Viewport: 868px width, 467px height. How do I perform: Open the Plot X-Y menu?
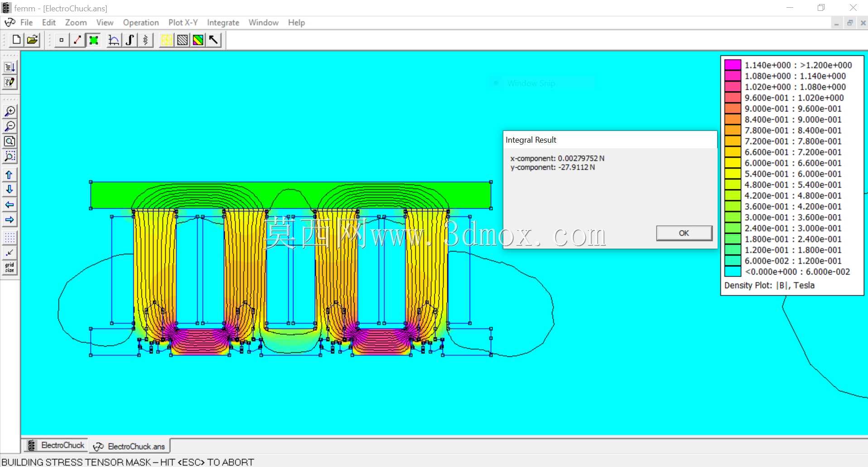coord(183,23)
